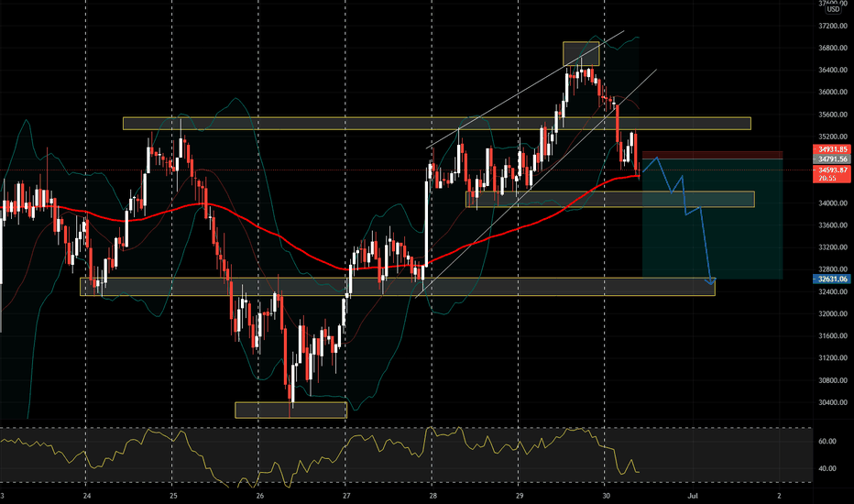This screenshot has width=854, height=504.
Task: Click date label 29 on time axis
Action: (520, 496)
